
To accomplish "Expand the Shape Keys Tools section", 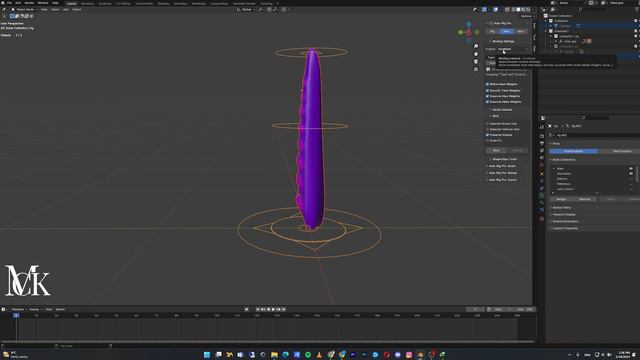I will pyautogui.click(x=504, y=159).
